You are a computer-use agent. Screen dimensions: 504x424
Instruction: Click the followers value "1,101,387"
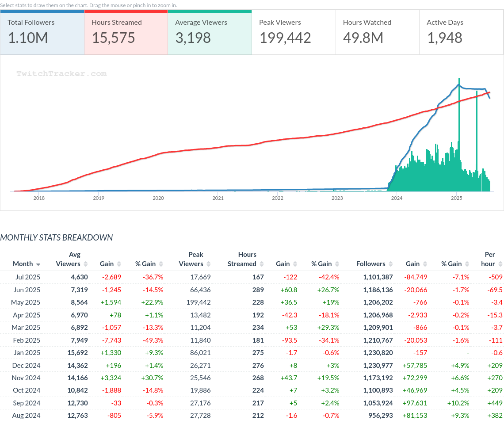(378, 277)
